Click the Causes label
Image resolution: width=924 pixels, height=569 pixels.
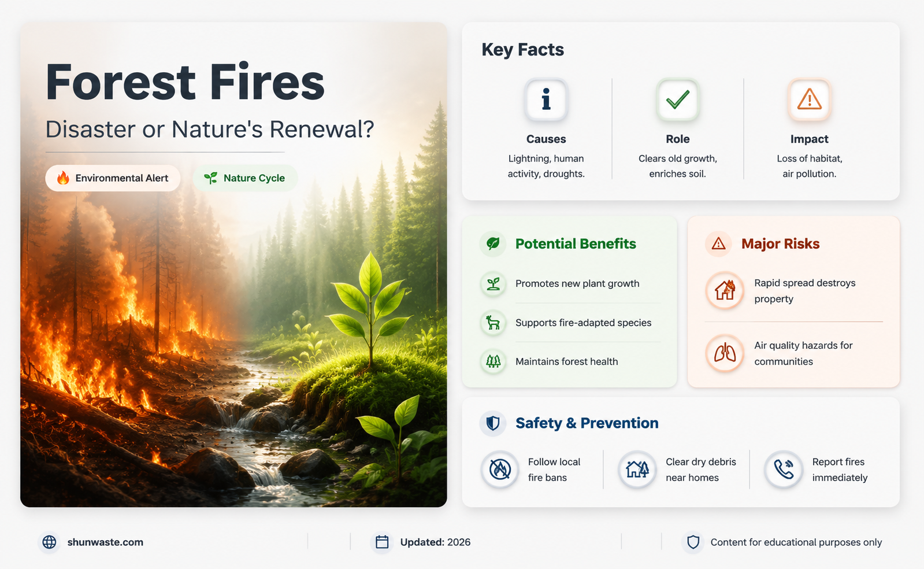[546, 139]
